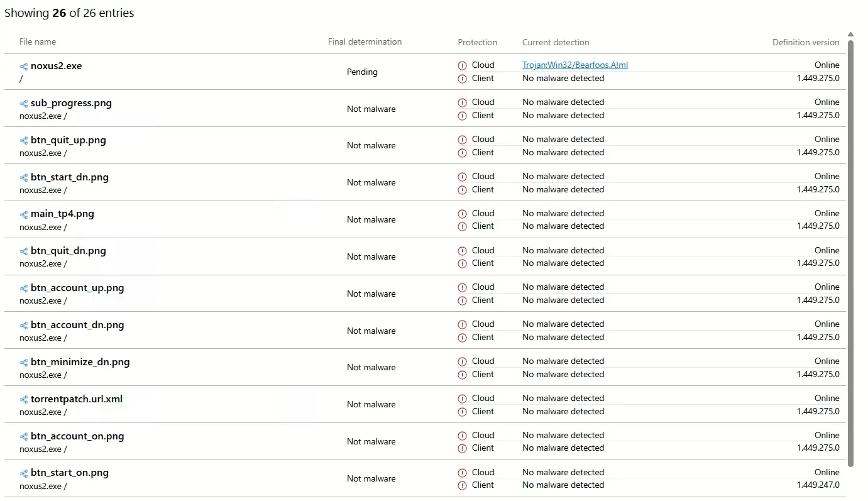This screenshot has width=868, height=501.
Task: Click the tree icon next to btn_minimize_dn.png
Action: pyautogui.click(x=24, y=362)
